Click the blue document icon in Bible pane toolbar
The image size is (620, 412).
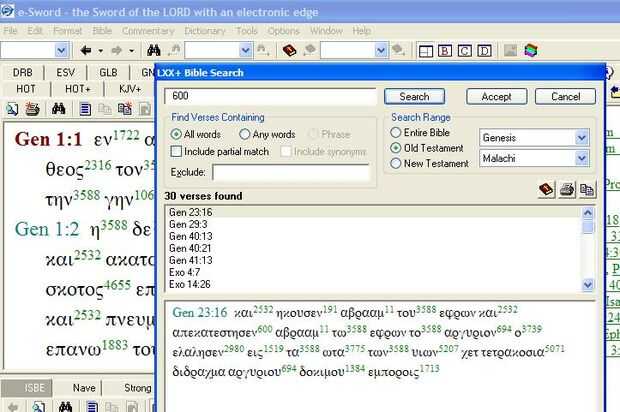pos(85,109)
